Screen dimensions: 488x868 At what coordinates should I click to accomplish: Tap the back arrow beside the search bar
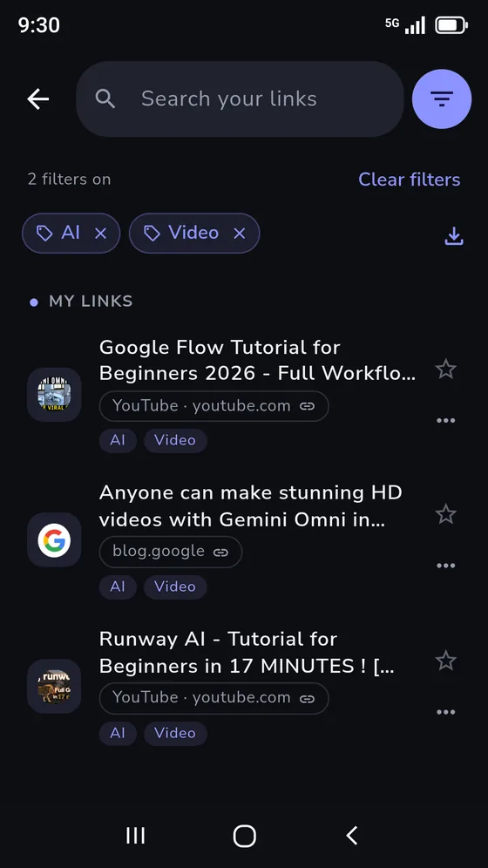tap(38, 99)
